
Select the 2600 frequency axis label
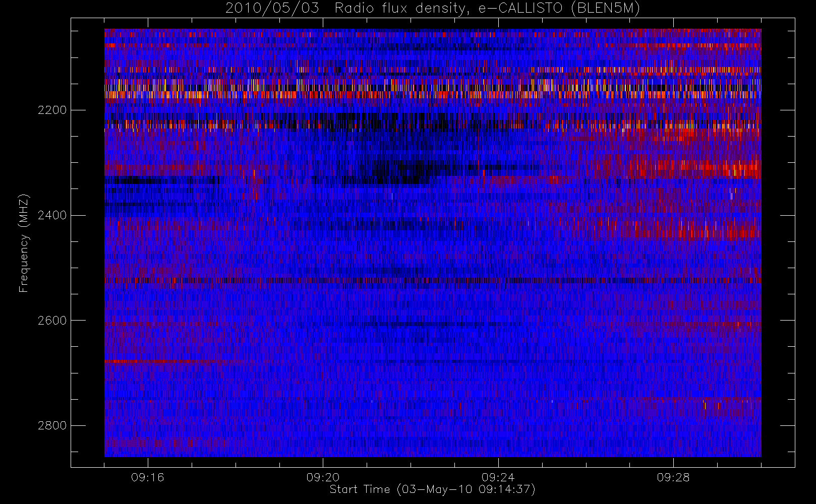(x=52, y=321)
